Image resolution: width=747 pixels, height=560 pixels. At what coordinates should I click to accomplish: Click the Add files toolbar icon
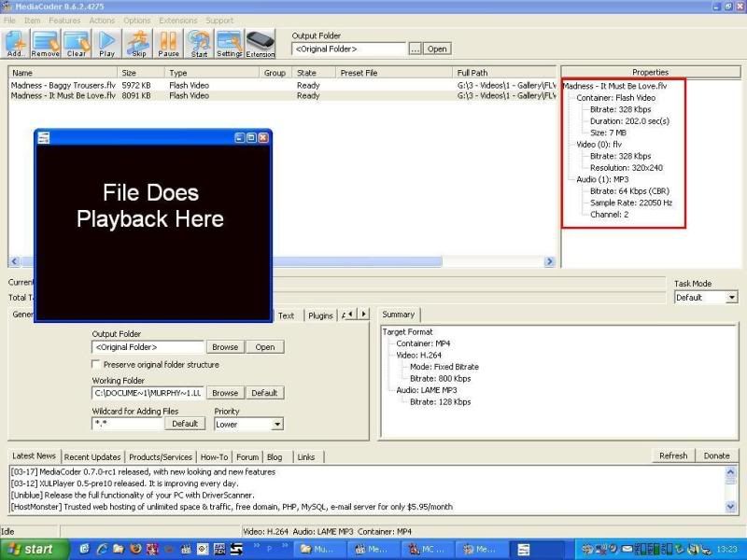pos(15,43)
